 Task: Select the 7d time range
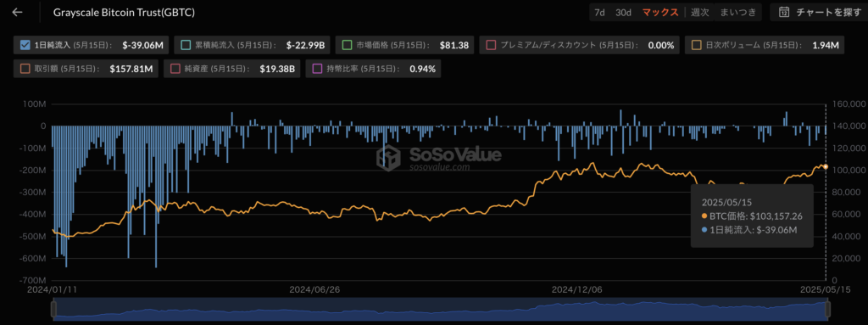[599, 12]
